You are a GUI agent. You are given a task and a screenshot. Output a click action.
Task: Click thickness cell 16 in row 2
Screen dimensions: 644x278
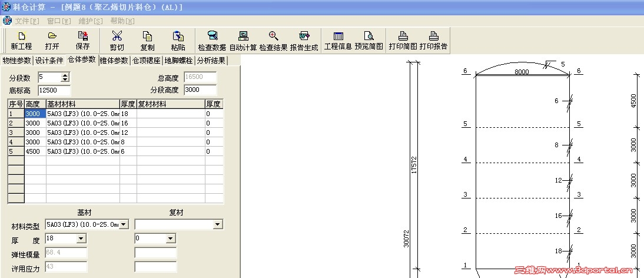click(x=128, y=123)
